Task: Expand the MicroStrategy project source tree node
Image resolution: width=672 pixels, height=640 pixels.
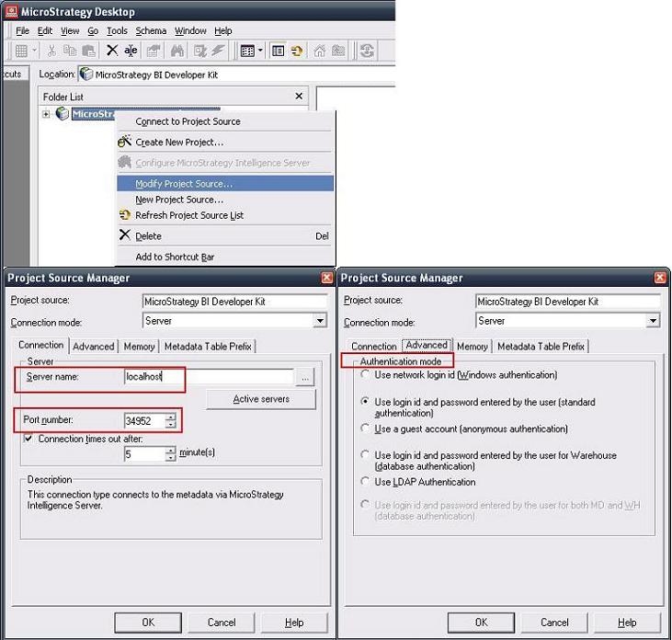Action: coord(46,114)
